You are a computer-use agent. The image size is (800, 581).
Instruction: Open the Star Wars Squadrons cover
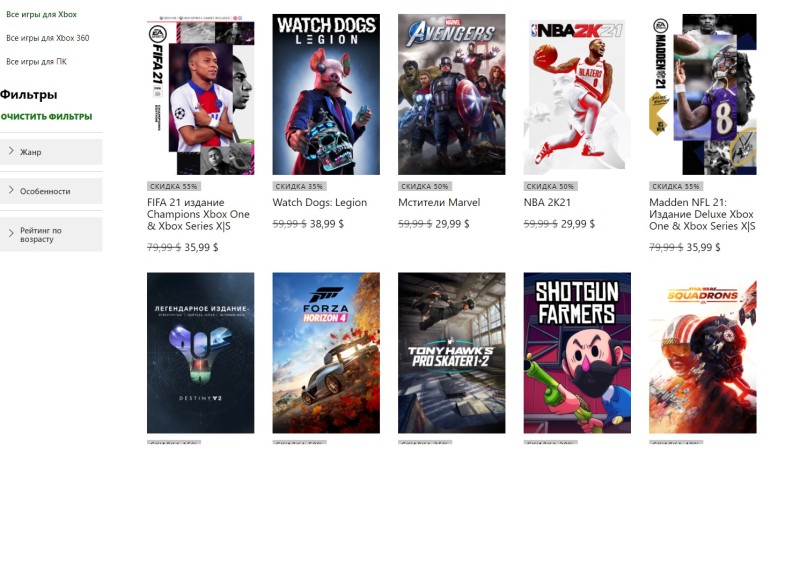(703, 352)
